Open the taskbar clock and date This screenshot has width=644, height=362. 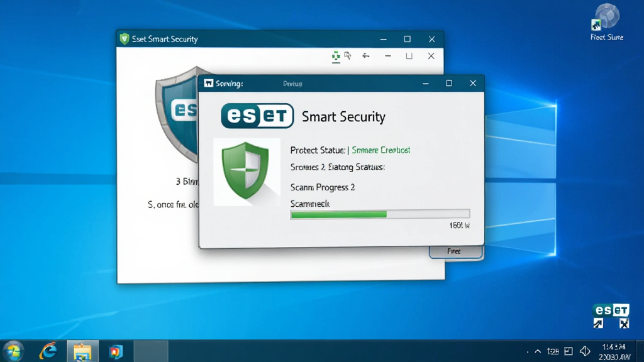point(614,352)
